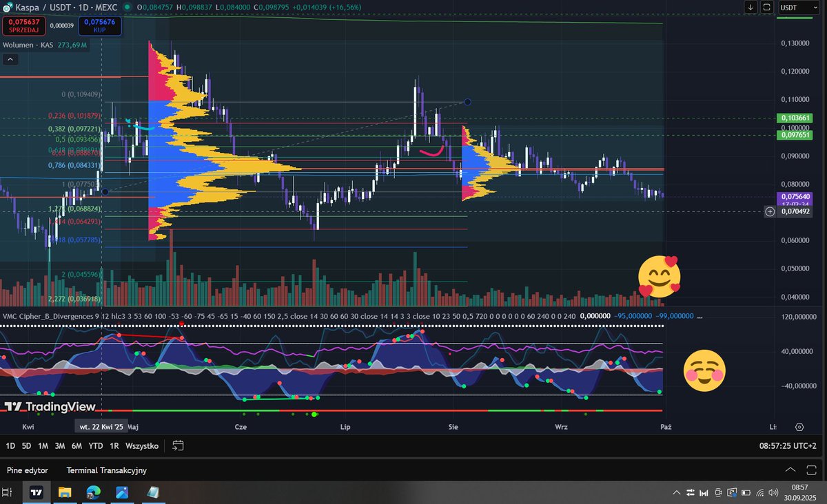Click the download chart layout icon
Viewport: 827px width, 504px height.
[x=751, y=7]
